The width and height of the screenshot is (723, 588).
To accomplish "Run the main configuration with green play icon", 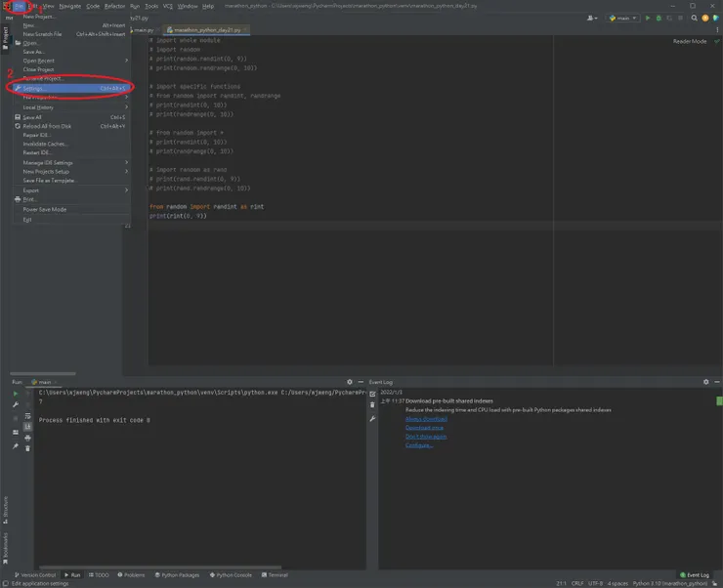I will coord(647,18).
